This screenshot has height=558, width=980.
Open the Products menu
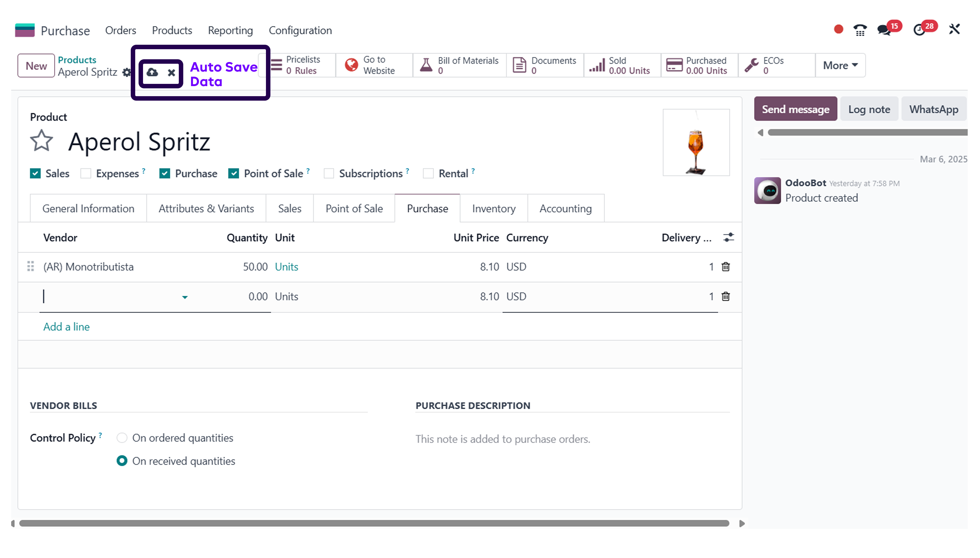(172, 30)
